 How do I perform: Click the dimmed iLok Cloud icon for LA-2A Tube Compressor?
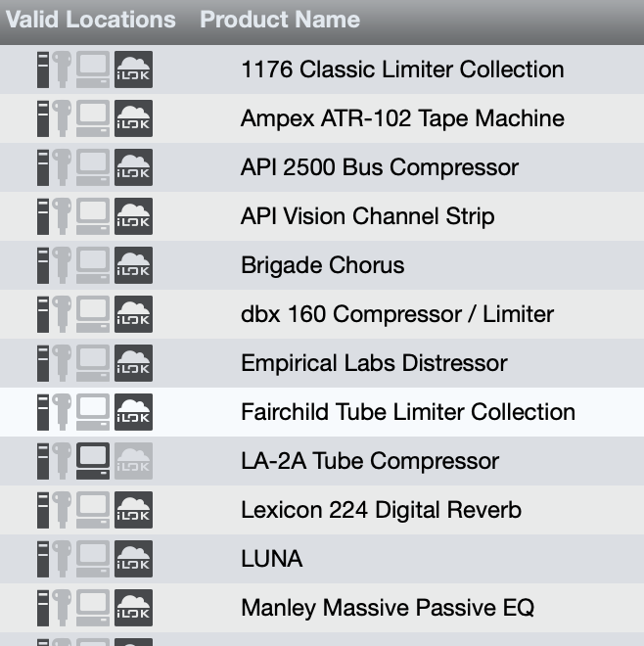tap(133, 461)
